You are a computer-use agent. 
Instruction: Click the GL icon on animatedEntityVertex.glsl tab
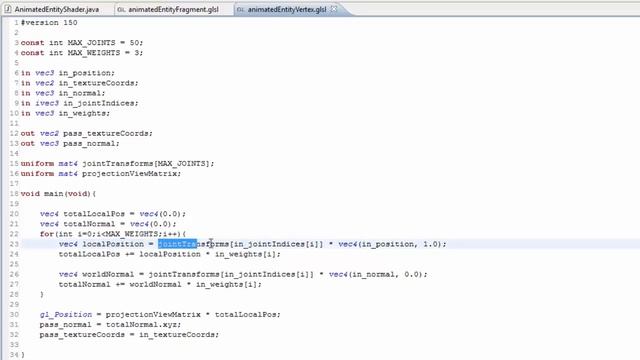pos(240,9)
